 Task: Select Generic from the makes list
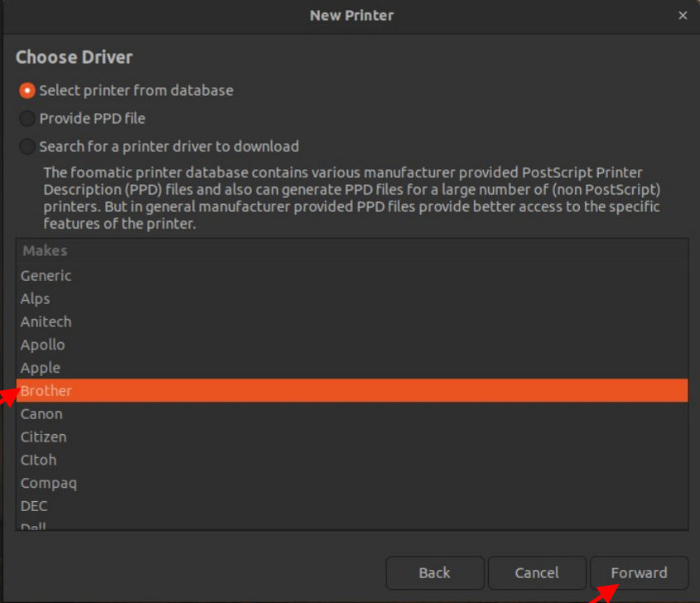click(x=46, y=276)
